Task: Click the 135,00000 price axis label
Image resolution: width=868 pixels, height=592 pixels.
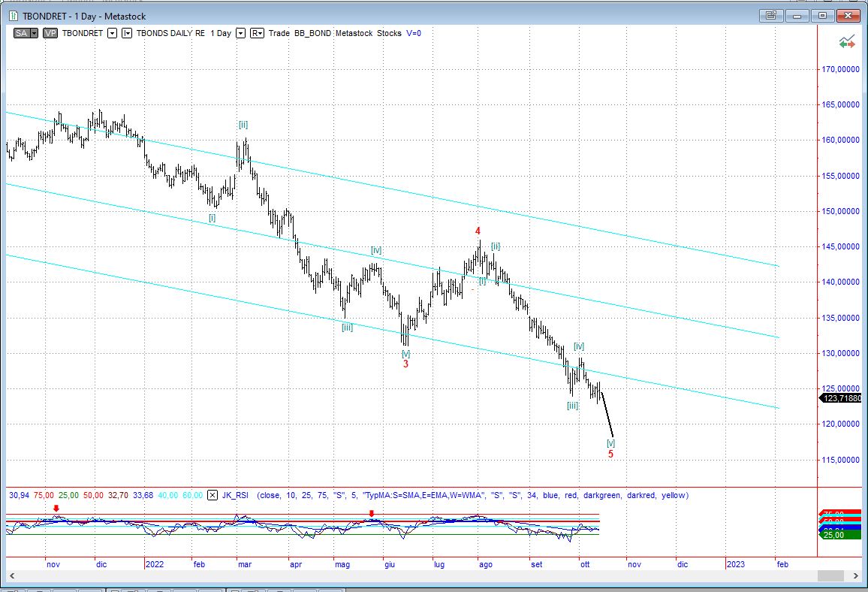Action: click(x=840, y=318)
